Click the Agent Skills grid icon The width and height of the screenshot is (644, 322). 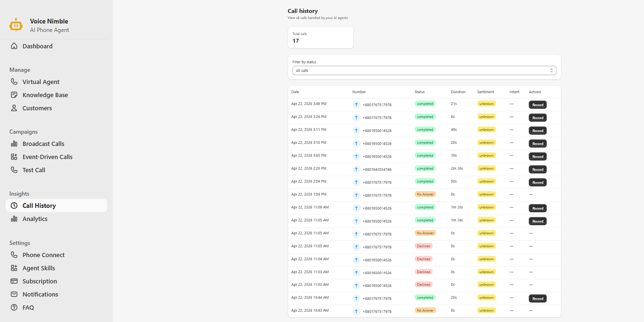[14, 268]
